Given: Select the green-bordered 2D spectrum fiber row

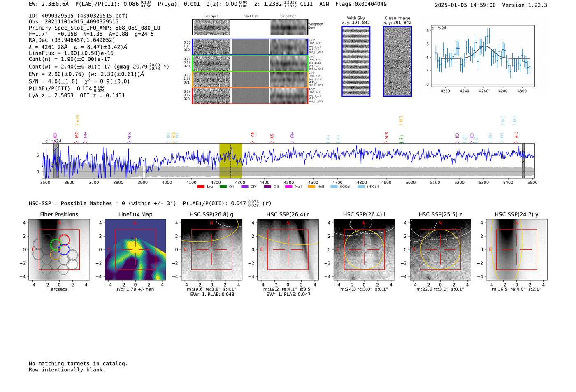Looking at the screenshot, I should point(250,63).
